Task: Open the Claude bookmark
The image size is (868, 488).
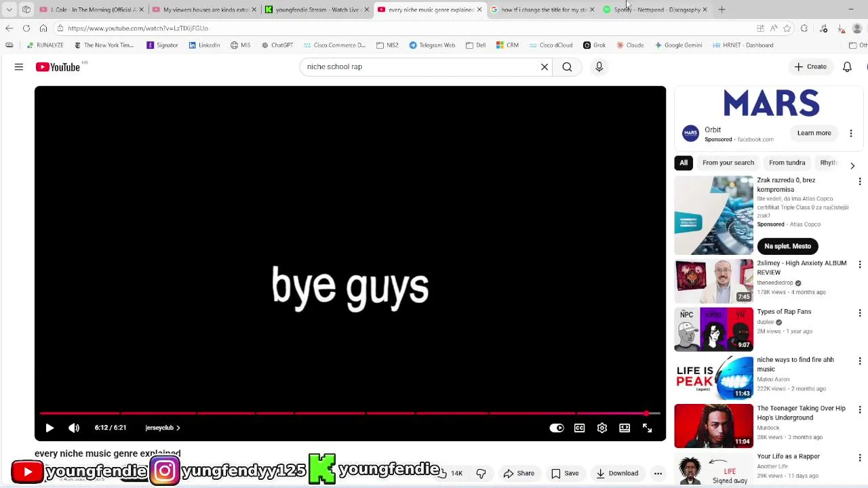Action: pyautogui.click(x=630, y=45)
